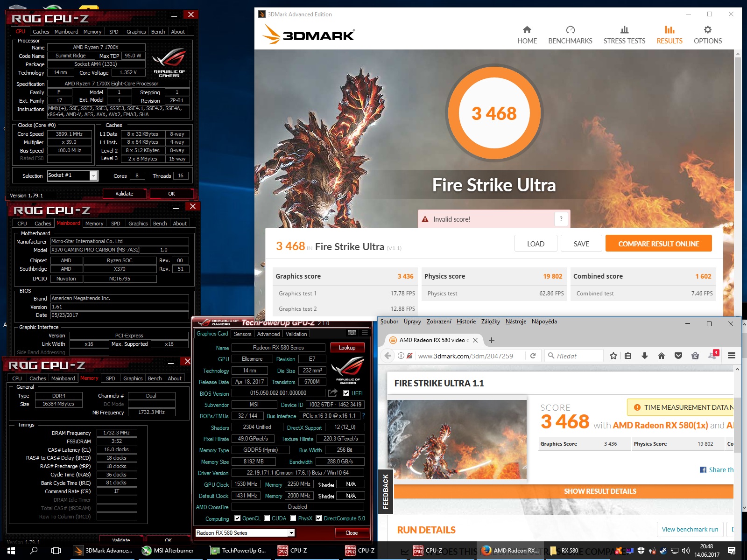The image size is (747, 560).
Task: Click the LOAD button in 3DMark
Action: tap(536, 244)
